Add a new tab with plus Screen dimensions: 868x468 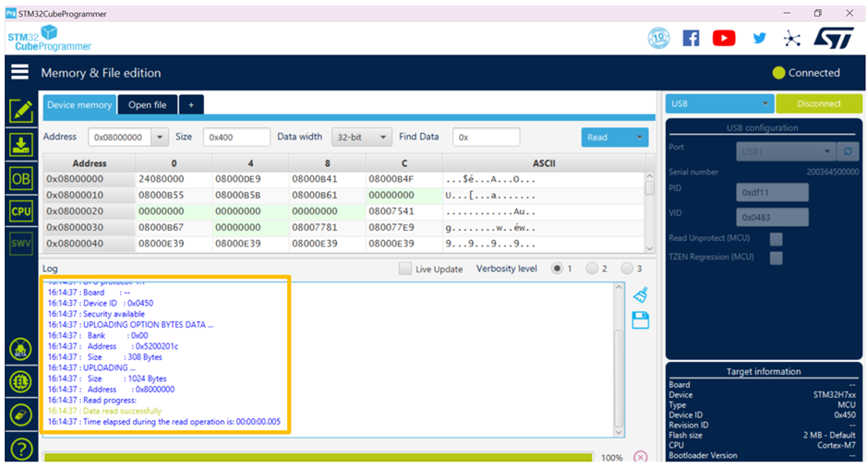click(191, 104)
